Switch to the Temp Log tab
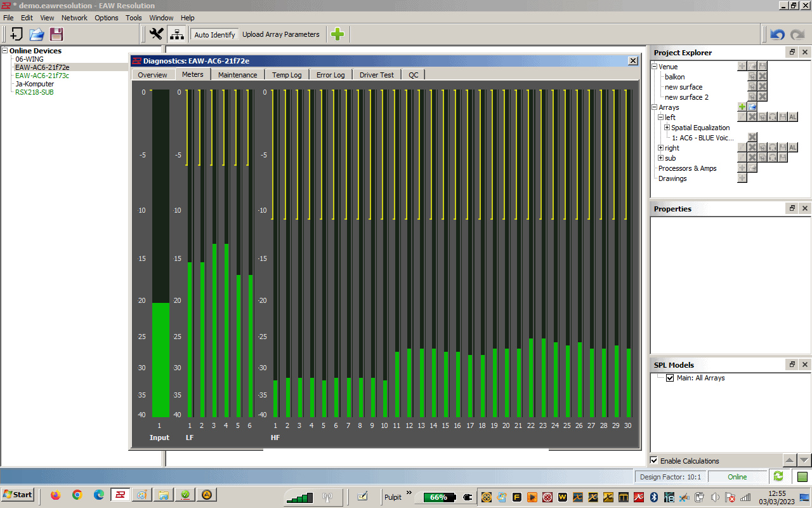 point(287,75)
